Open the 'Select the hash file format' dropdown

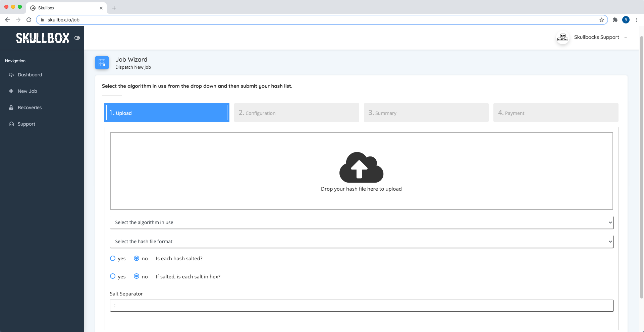pyautogui.click(x=361, y=241)
